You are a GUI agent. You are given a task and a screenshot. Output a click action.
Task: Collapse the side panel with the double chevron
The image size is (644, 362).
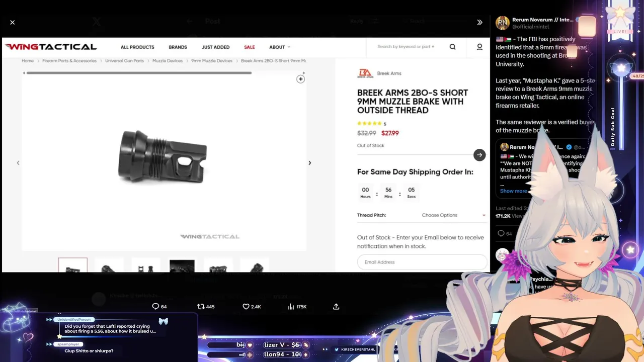(479, 23)
